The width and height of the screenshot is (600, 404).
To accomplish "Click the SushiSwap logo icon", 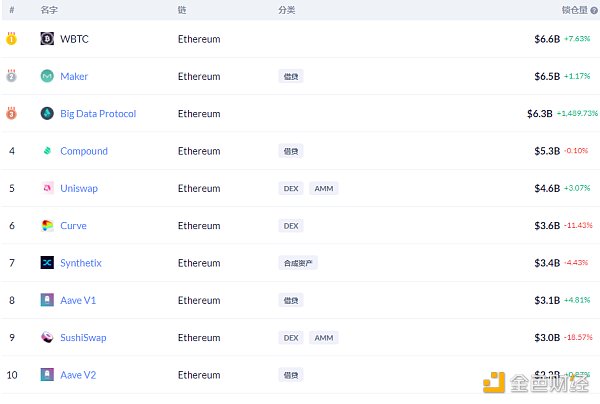I will [x=47, y=338].
